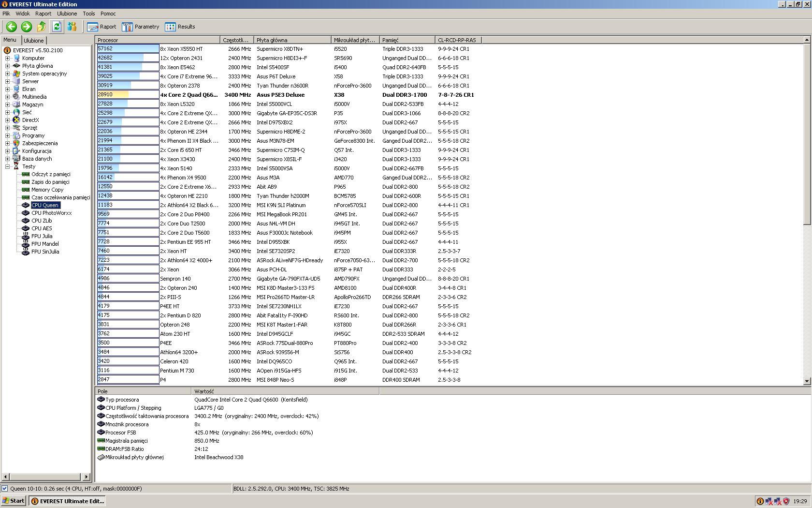Expand the Komputer tree node

(x=8, y=58)
